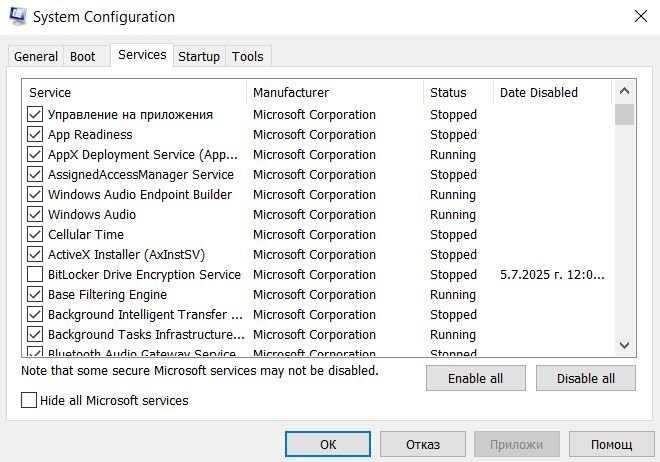
Task: Select the App Readiness service name
Action: [90, 135]
